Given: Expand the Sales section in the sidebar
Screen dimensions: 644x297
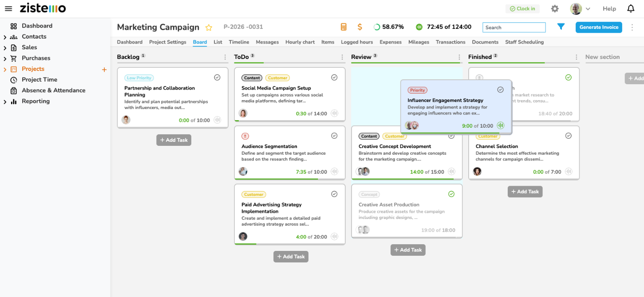Looking at the screenshot, I should coord(5,47).
